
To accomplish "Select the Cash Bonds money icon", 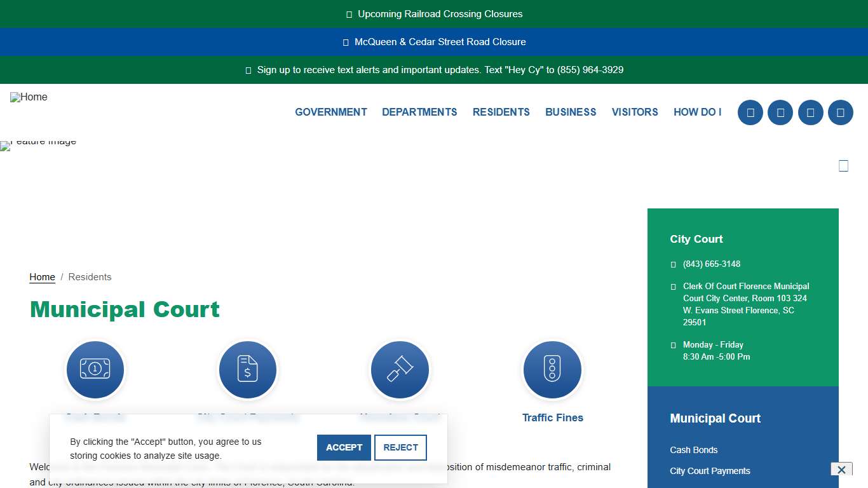I will 95,370.
